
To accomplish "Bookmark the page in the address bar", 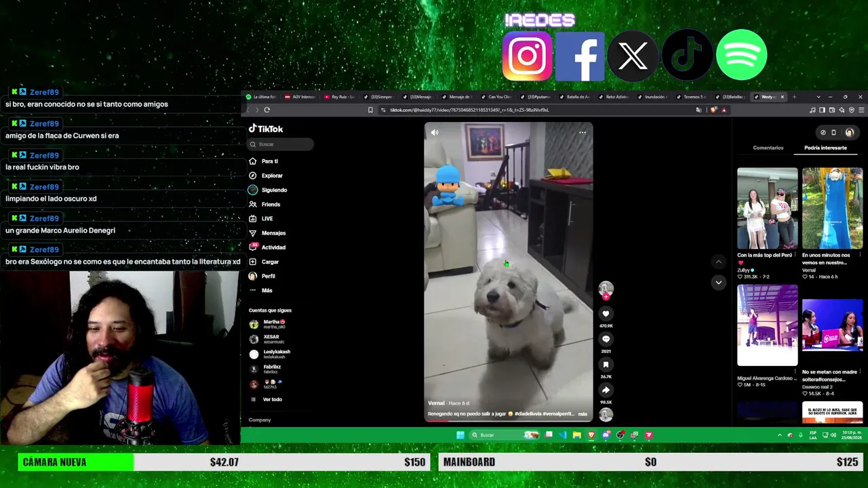I will click(x=370, y=110).
